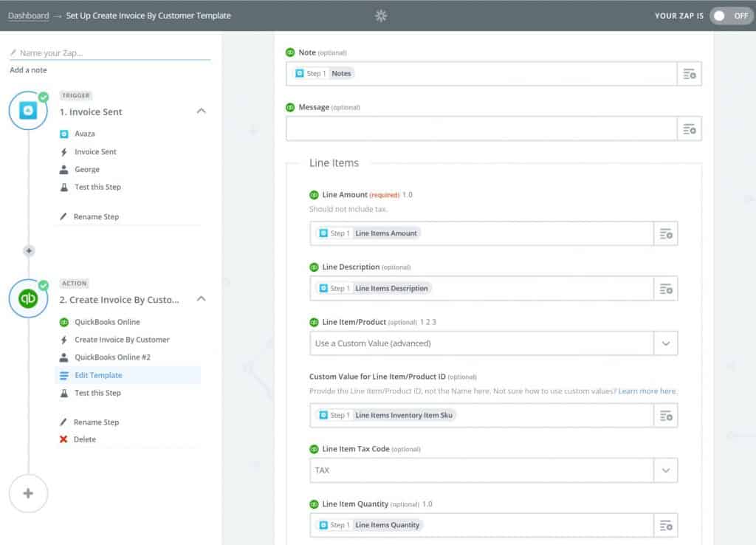The height and width of the screenshot is (545, 756).
Task: Open the Learn more here link
Action: [647, 391]
